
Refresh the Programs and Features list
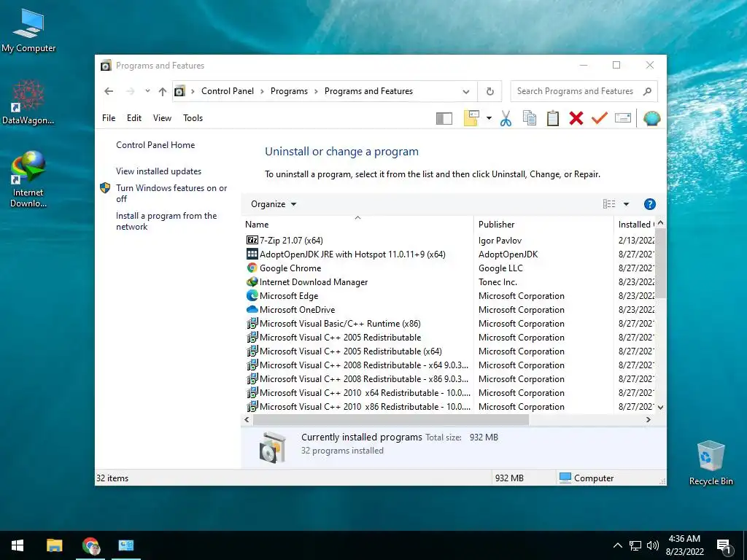pyautogui.click(x=489, y=91)
